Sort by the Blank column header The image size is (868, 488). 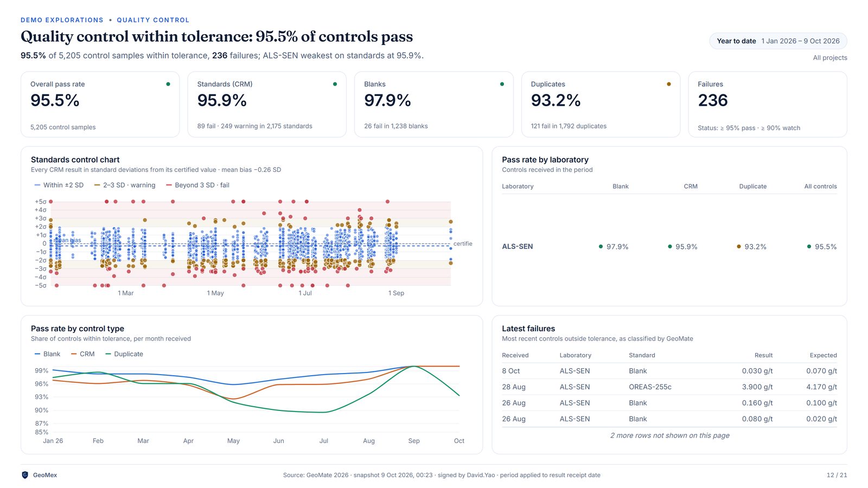[x=620, y=187]
